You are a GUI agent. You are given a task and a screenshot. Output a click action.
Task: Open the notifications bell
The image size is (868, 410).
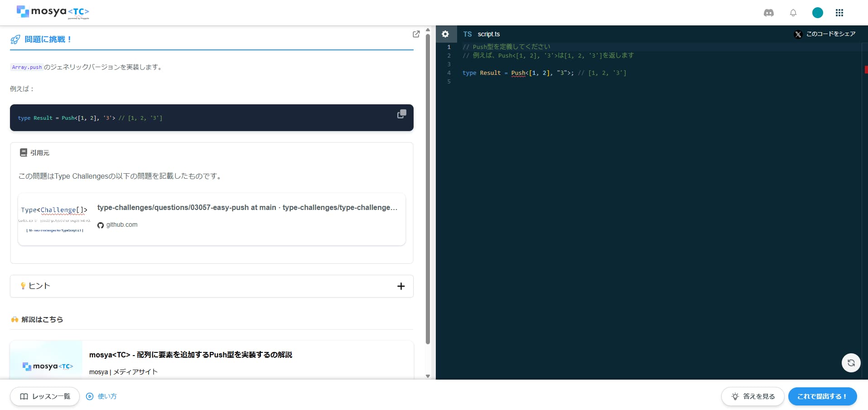pyautogui.click(x=793, y=13)
